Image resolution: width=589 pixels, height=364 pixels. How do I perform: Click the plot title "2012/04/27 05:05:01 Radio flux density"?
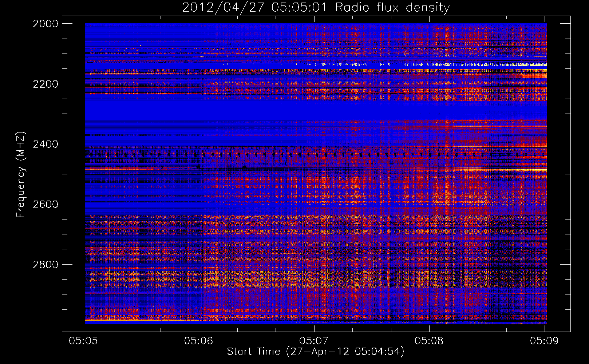click(x=316, y=7)
